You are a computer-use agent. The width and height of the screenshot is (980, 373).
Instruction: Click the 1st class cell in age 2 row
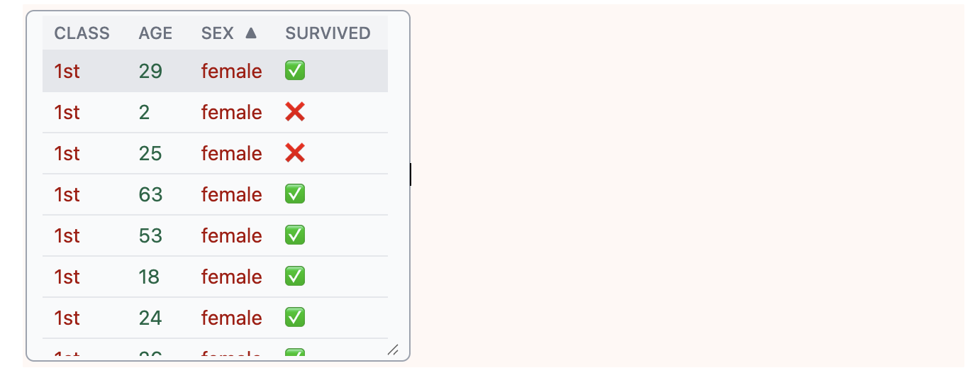[67, 112]
